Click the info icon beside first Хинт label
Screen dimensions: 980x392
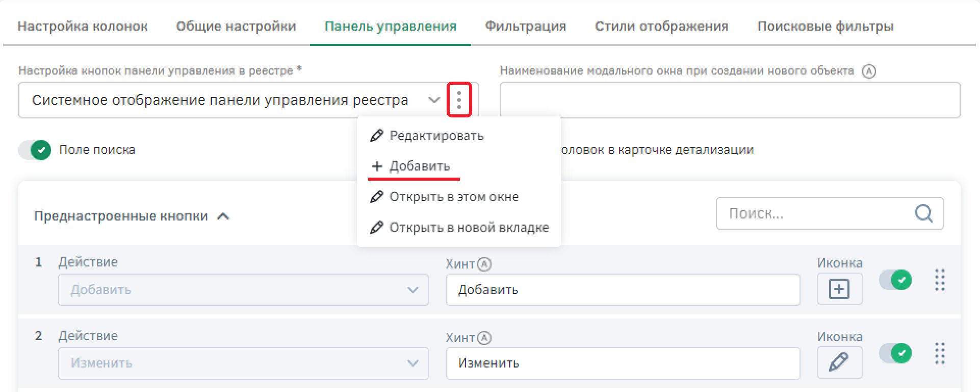(x=484, y=264)
